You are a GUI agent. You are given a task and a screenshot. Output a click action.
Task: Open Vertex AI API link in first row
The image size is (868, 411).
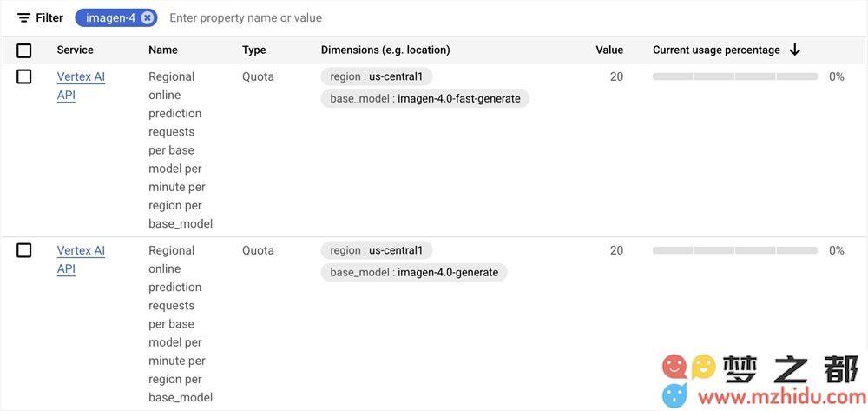(81, 86)
